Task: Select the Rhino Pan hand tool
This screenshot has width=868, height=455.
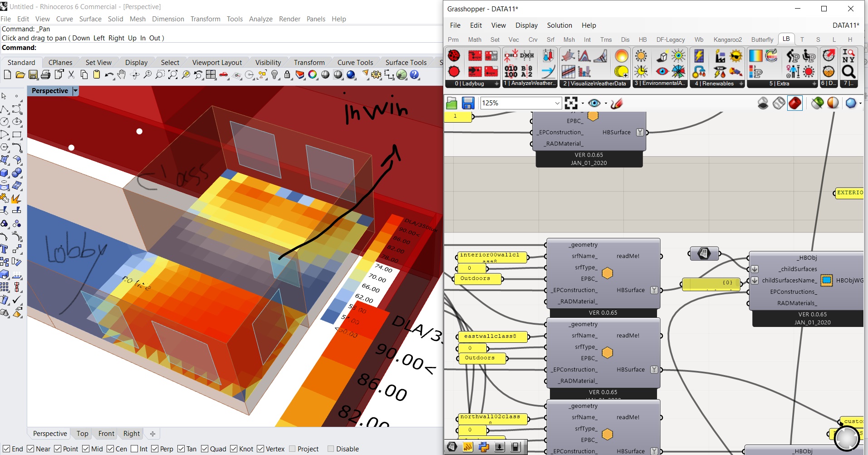Action: click(121, 74)
